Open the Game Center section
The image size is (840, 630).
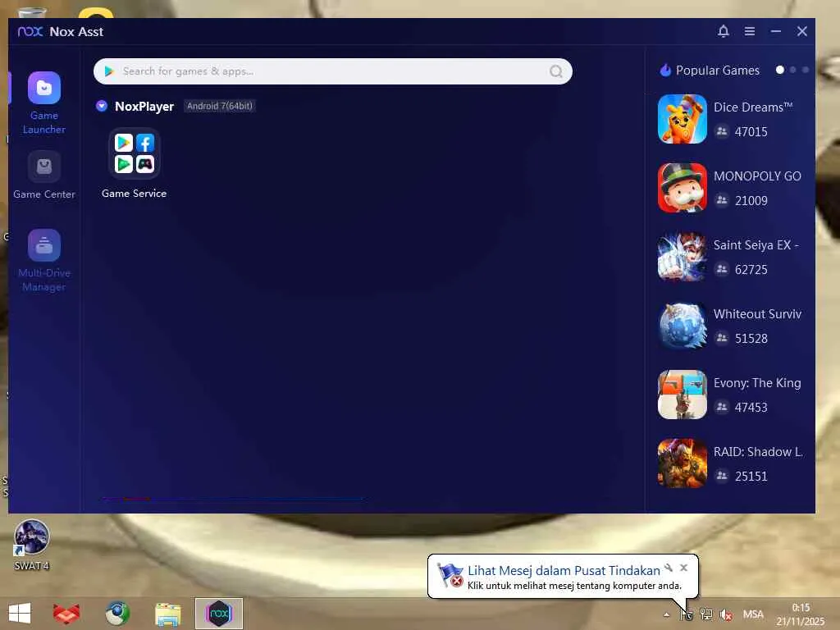coord(44,176)
